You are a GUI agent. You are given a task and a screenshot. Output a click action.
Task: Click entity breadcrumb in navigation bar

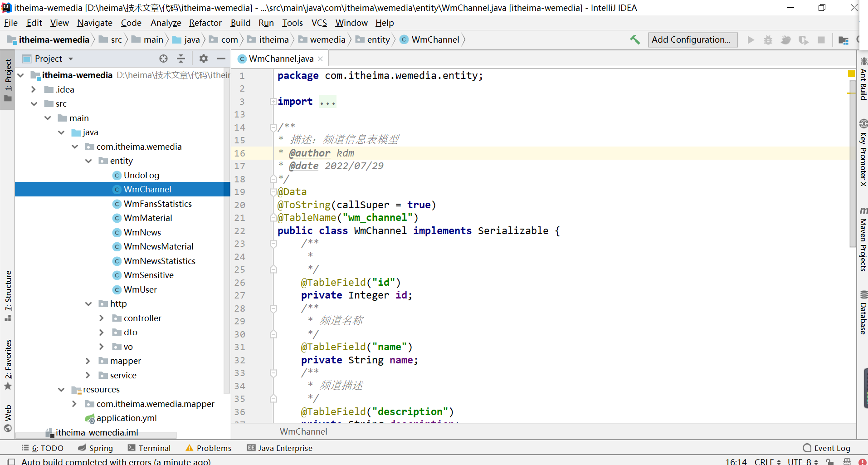point(373,40)
